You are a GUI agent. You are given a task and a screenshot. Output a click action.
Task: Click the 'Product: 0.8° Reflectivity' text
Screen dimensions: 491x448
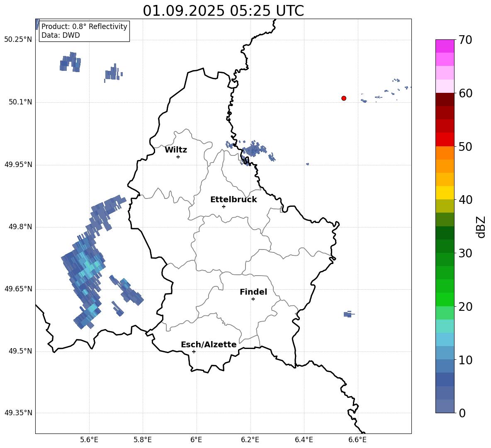pos(84,26)
